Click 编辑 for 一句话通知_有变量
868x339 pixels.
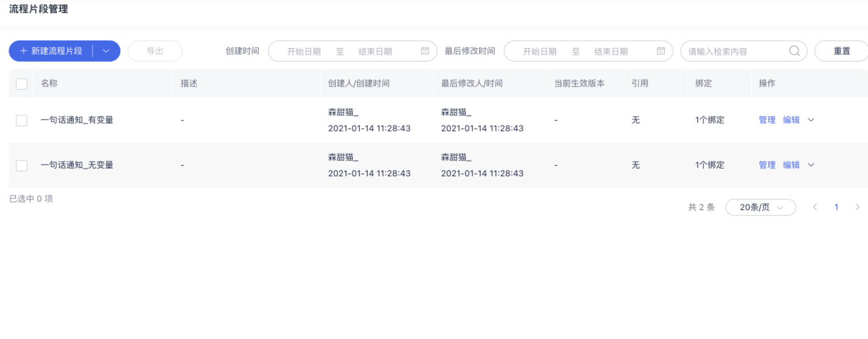791,120
